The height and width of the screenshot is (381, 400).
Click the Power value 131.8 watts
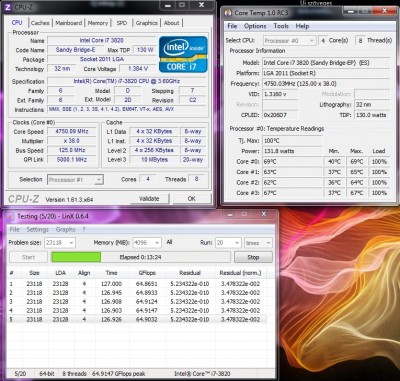[292, 151]
